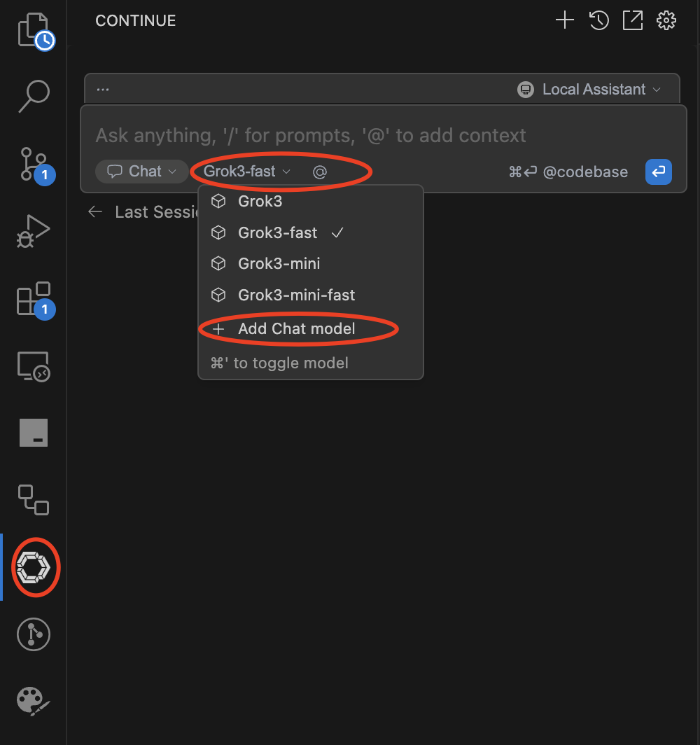Image resolution: width=700 pixels, height=745 pixels.
Task: Switch to the Grok3-mini model
Action: 279,264
